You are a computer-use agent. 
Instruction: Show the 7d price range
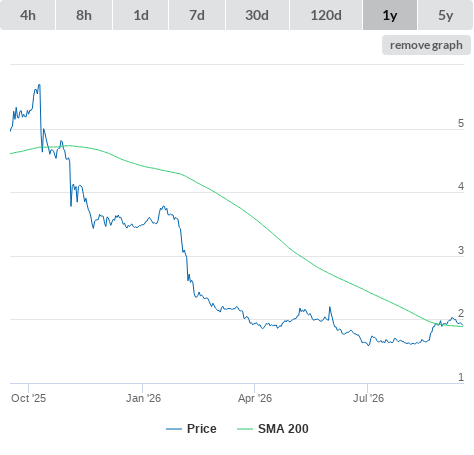click(197, 15)
